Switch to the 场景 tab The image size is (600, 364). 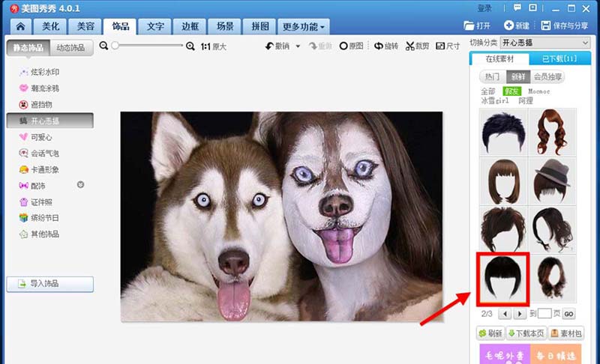225,26
